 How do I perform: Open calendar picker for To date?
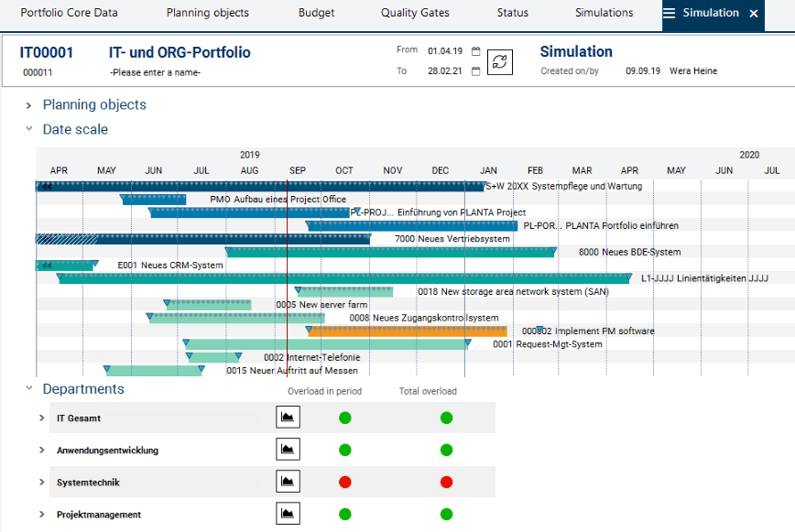tap(475, 71)
